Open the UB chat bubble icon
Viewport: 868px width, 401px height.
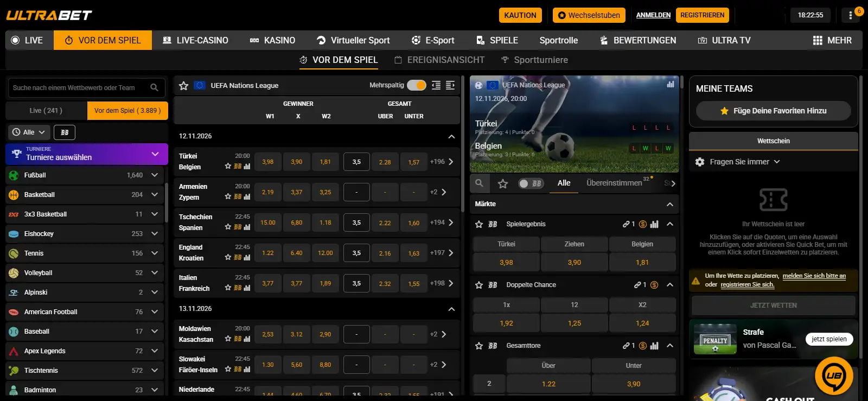click(834, 375)
